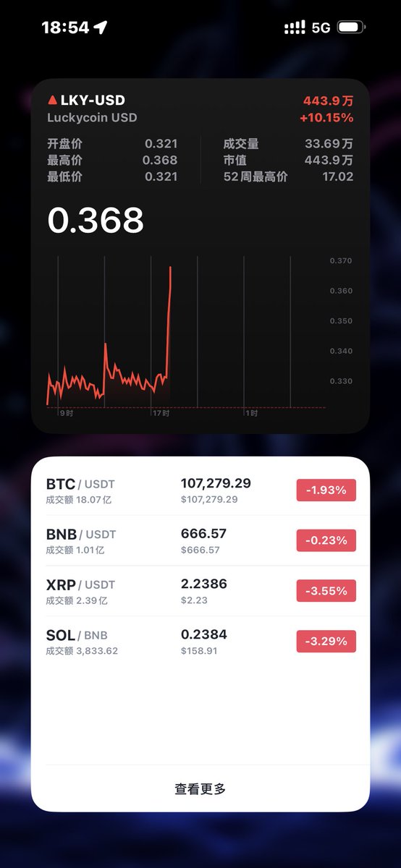This screenshot has width=401, height=868.
Task: Tap the 9时 time label on chart
Action: pos(67,413)
